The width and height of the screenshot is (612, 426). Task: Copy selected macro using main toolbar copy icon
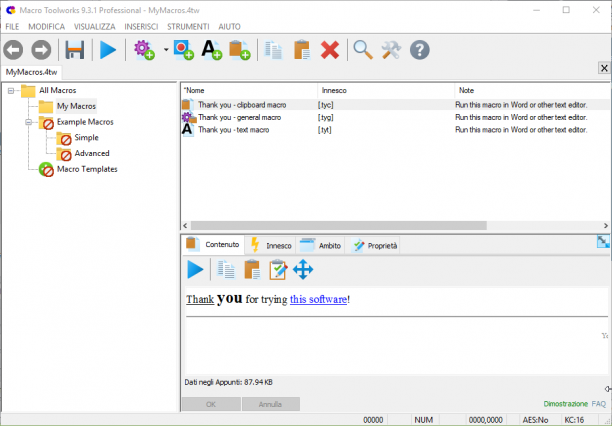coord(273,50)
